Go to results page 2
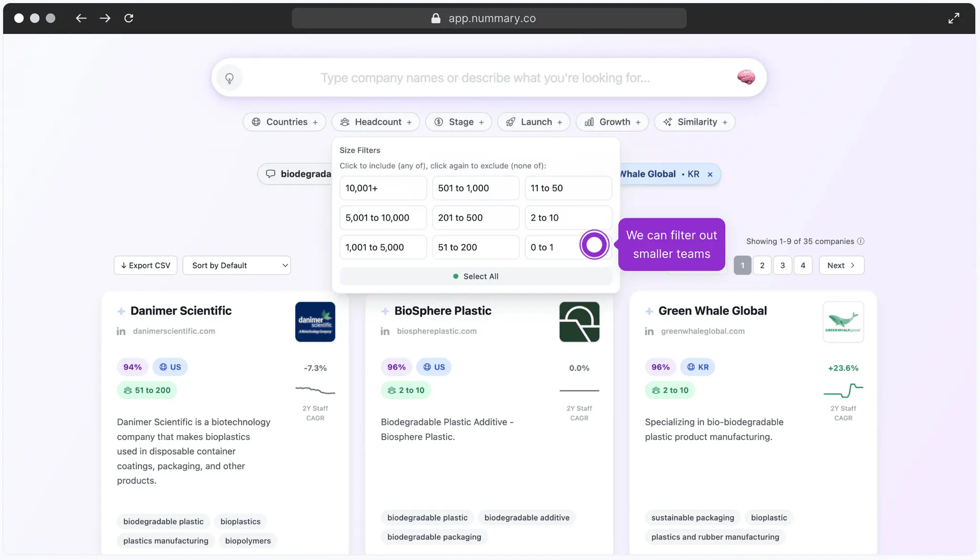Screen dimensions: 980x560 762,265
